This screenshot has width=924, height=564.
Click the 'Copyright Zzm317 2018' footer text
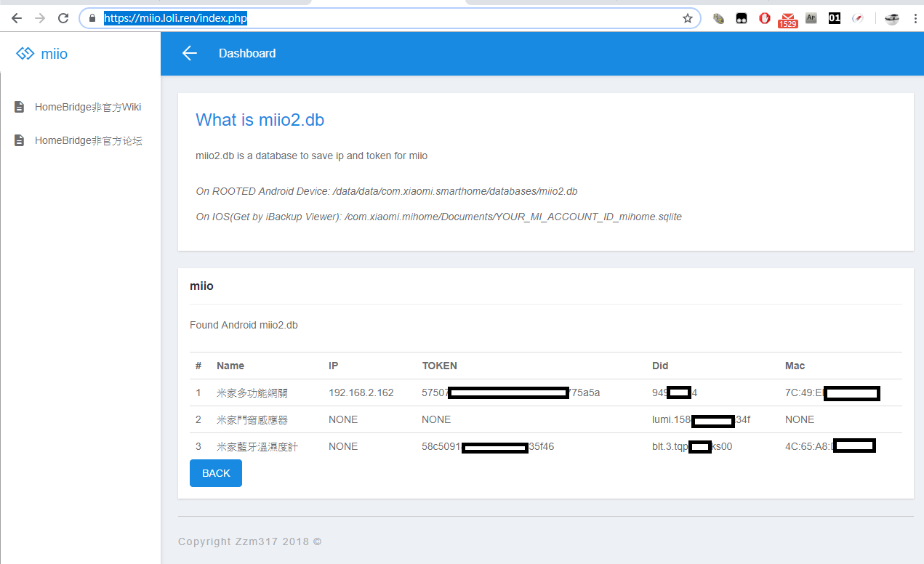(250, 541)
